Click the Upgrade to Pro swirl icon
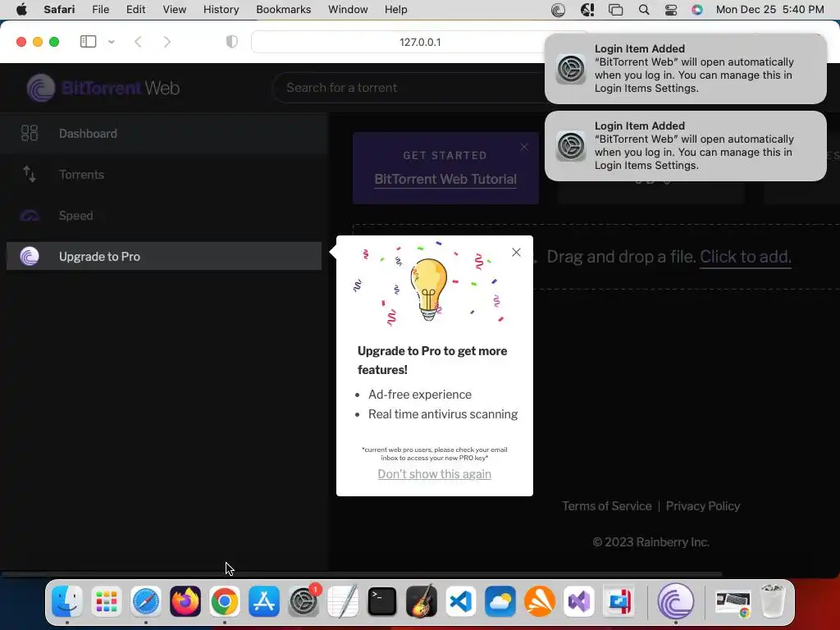This screenshot has height=630, width=840. 30,256
